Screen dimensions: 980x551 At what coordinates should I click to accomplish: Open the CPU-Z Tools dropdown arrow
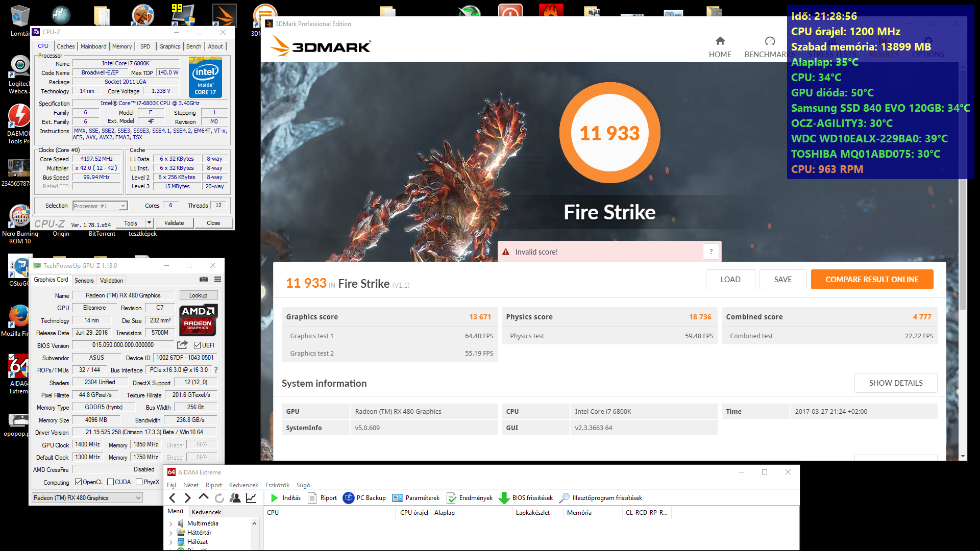(149, 223)
